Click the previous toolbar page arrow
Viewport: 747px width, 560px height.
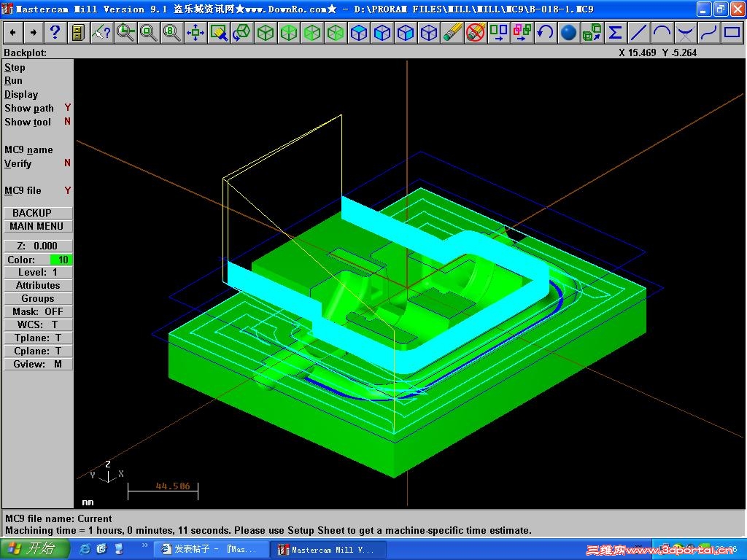[x=13, y=32]
